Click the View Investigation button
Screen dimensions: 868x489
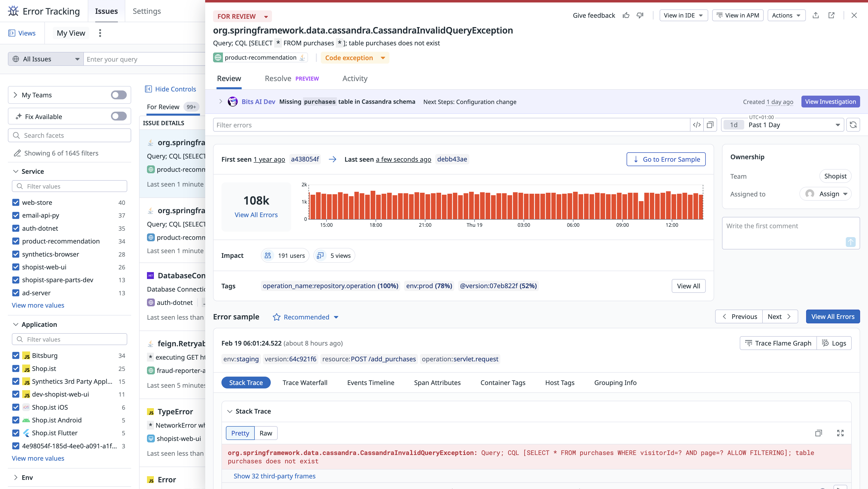click(830, 102)
